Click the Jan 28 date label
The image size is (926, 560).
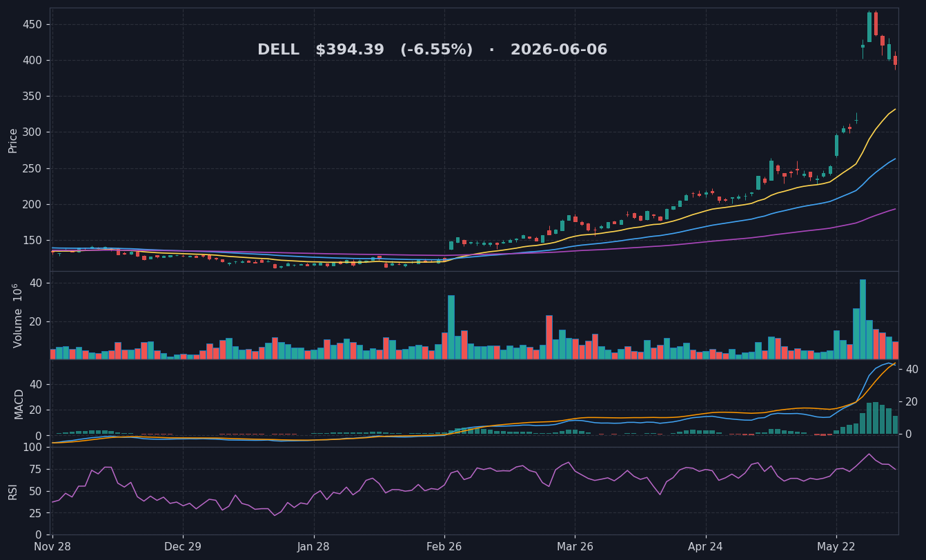314,546
